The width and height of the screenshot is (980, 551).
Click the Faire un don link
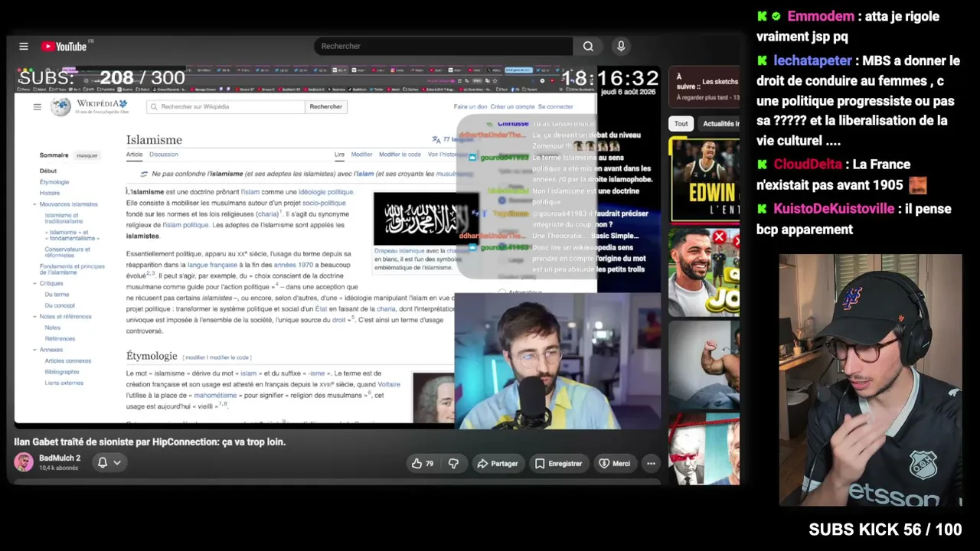[470, 107]
